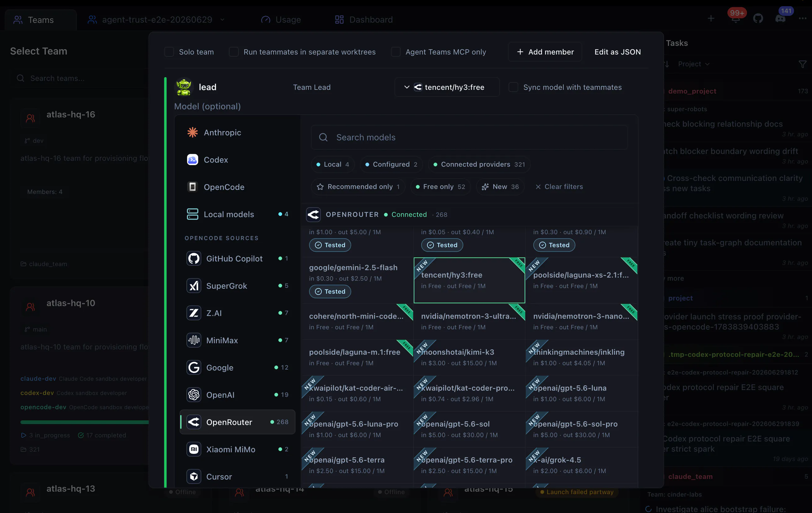Click the lead robot avatar
This screenshot has height=513, width=812.
pyautogui.click(x=184, y=87)
